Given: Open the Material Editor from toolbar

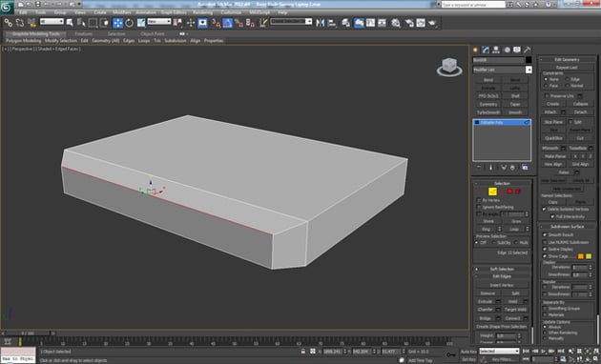Looking at the screenshot, I should [x=396, y=23].
